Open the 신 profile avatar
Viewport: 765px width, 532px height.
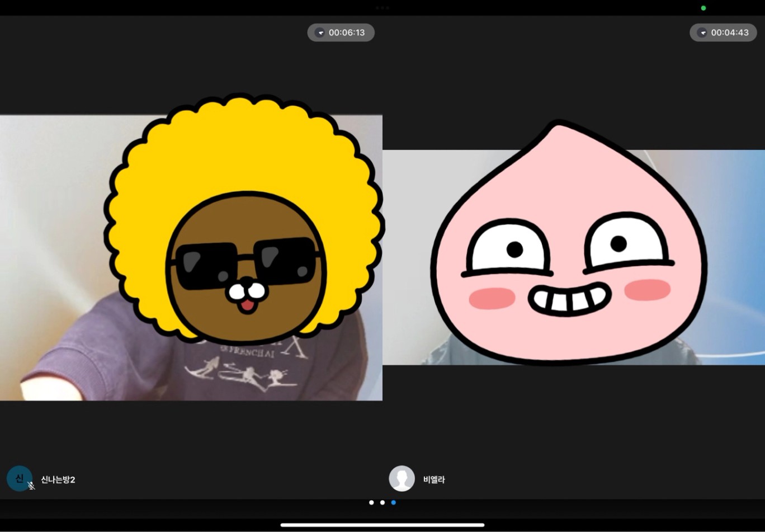(18, 478)
